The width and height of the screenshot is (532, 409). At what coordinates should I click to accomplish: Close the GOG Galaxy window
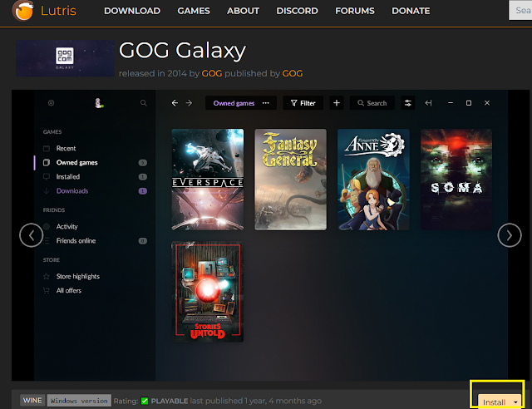487,103
